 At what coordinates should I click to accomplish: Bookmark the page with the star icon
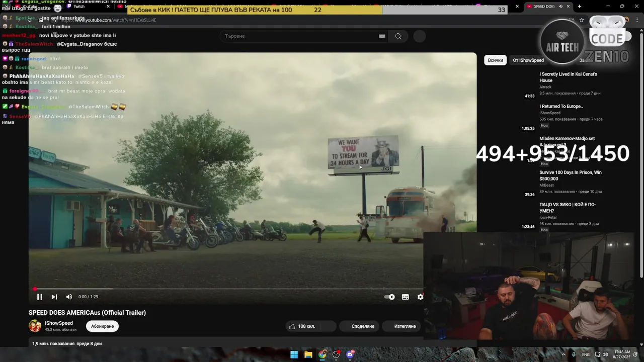[582, 20]
